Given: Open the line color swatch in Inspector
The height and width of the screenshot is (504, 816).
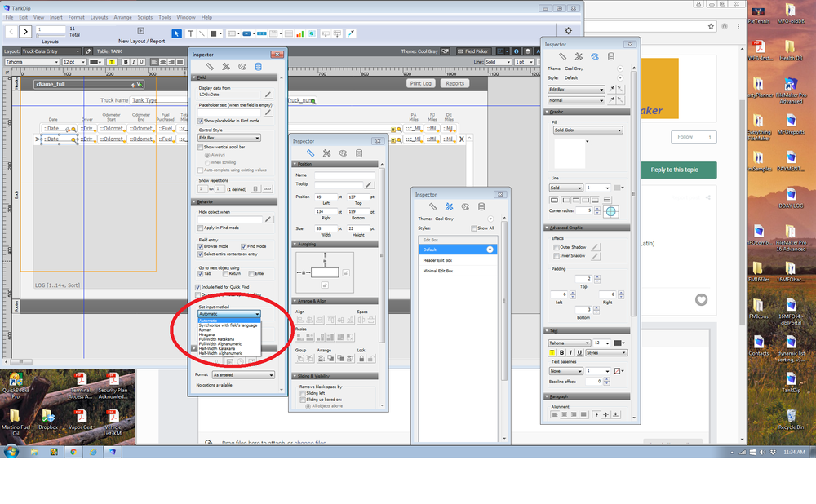Looking at the screenshot, I should (619, 188).
